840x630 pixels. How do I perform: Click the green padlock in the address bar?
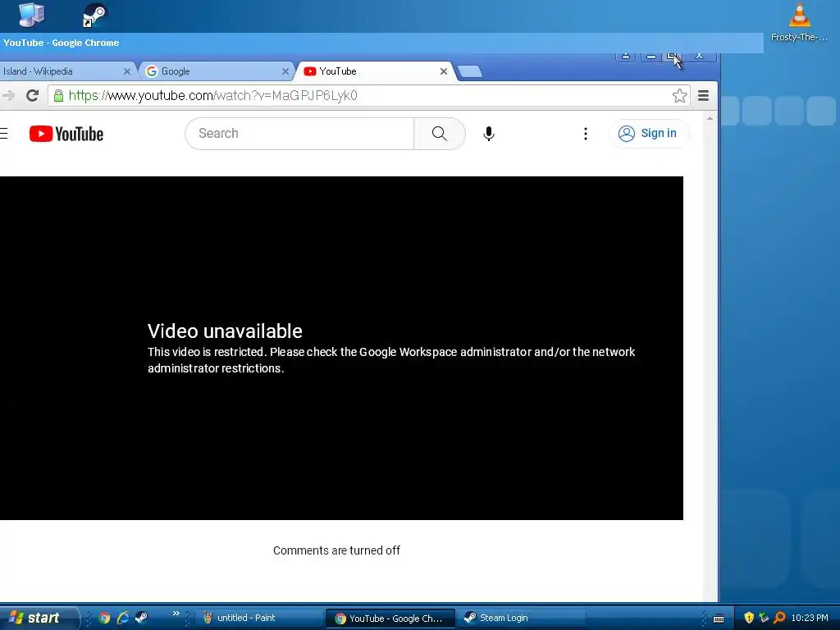(x=58, y=96)
